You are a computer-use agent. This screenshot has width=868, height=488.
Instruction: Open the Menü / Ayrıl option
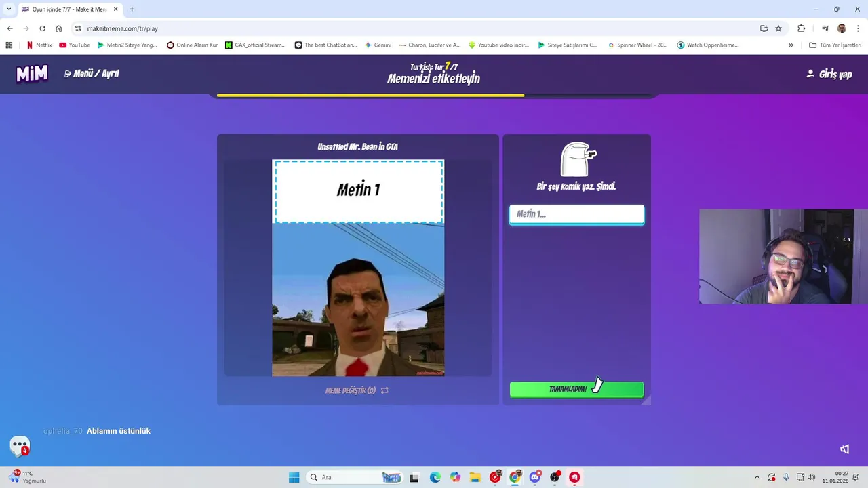point(92,73)
